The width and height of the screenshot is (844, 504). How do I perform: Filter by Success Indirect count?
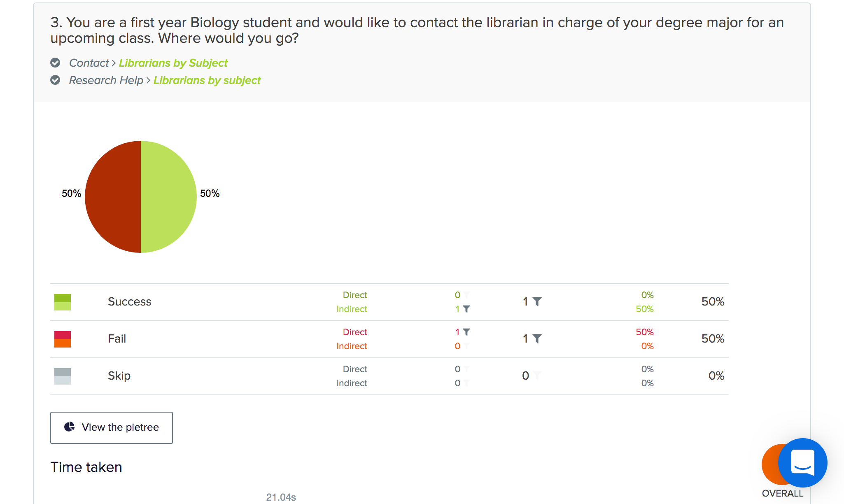pyautogui.click(x=466, y=309)
